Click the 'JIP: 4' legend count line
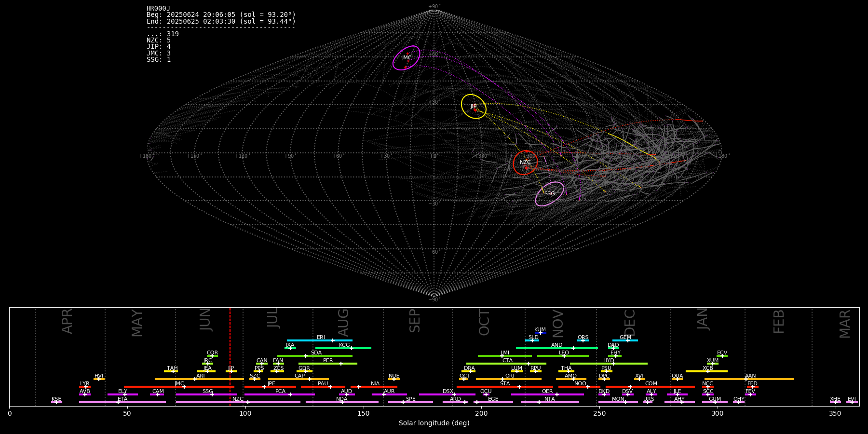Viewport: 868px width, 434px height. (x=159, y=47)
